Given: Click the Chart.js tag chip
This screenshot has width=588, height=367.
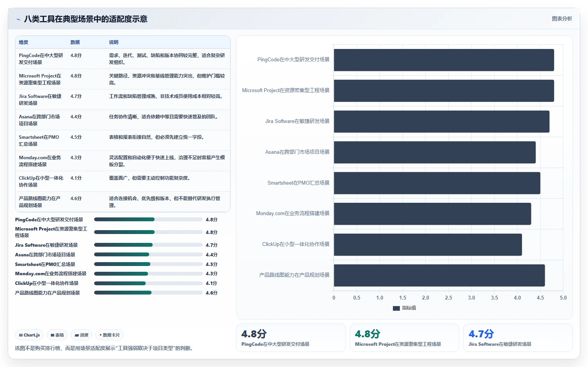Looking at the screenshot, I should click(29, 335).
